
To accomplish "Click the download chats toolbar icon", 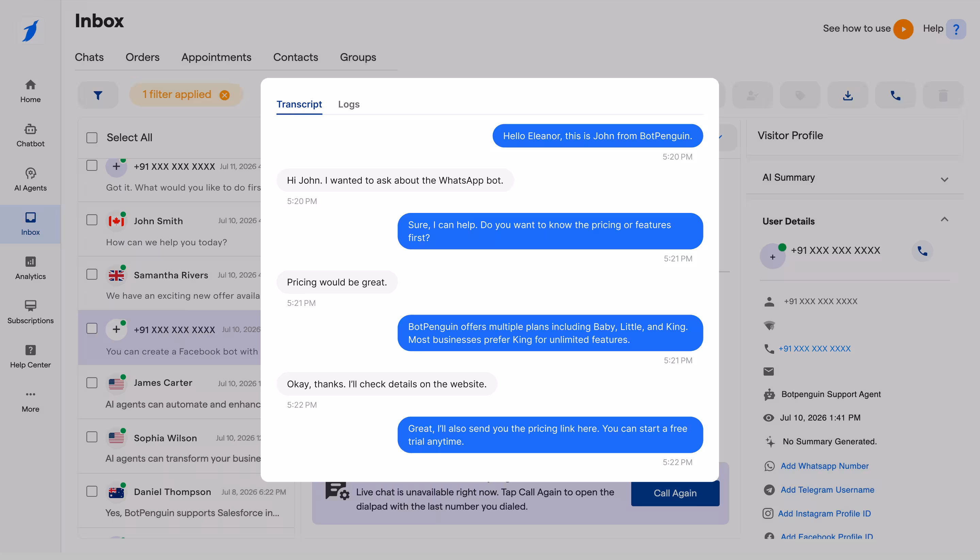I will click(x=848, y=95).
